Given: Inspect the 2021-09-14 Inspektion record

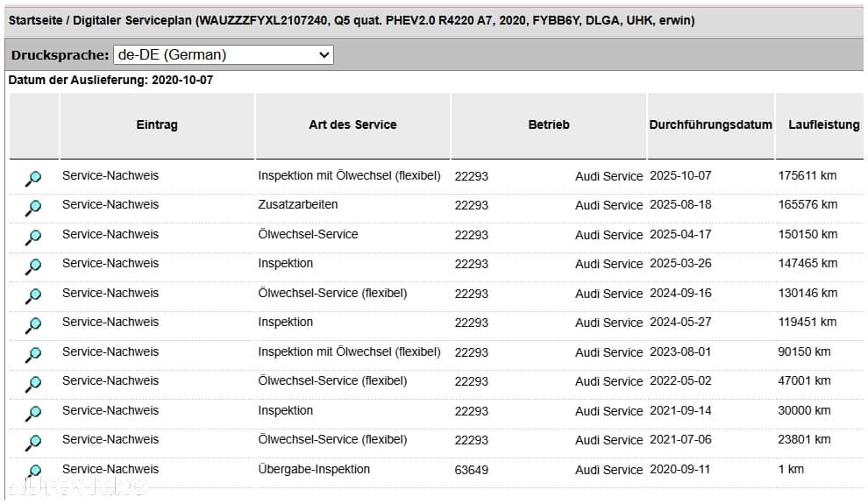Looking at the screenshot, I should (x=33, y=414).
